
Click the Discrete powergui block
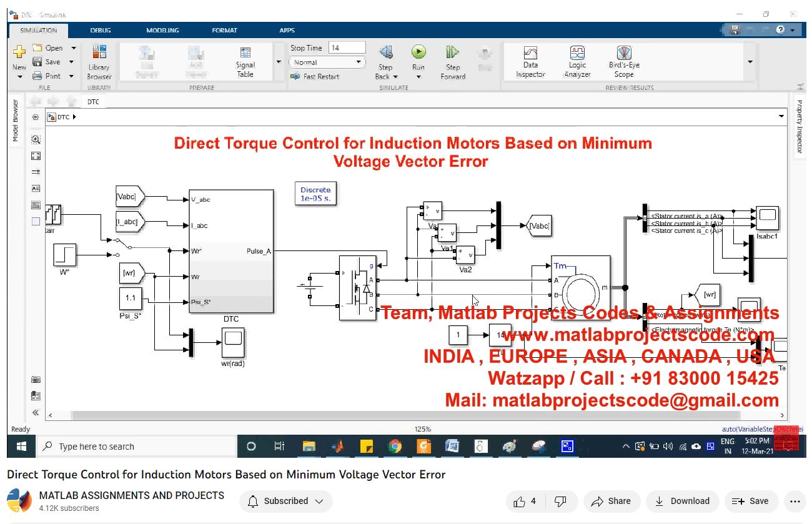315,194
